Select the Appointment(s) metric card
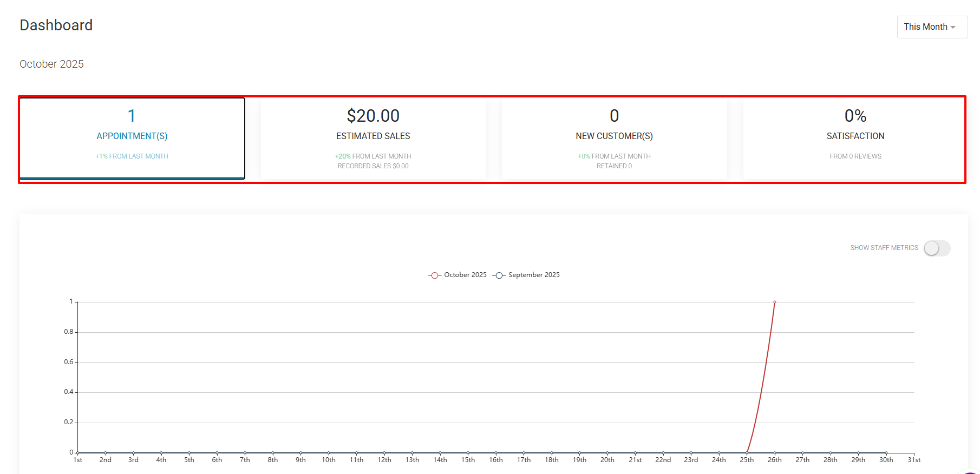This screenshot has height=474, width=980. click(x=132, y=139)
